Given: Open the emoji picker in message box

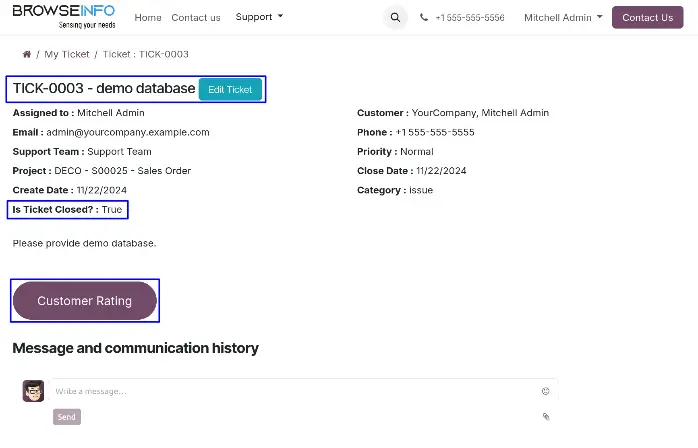Looking at the screenshot, I should click(545, 391).
